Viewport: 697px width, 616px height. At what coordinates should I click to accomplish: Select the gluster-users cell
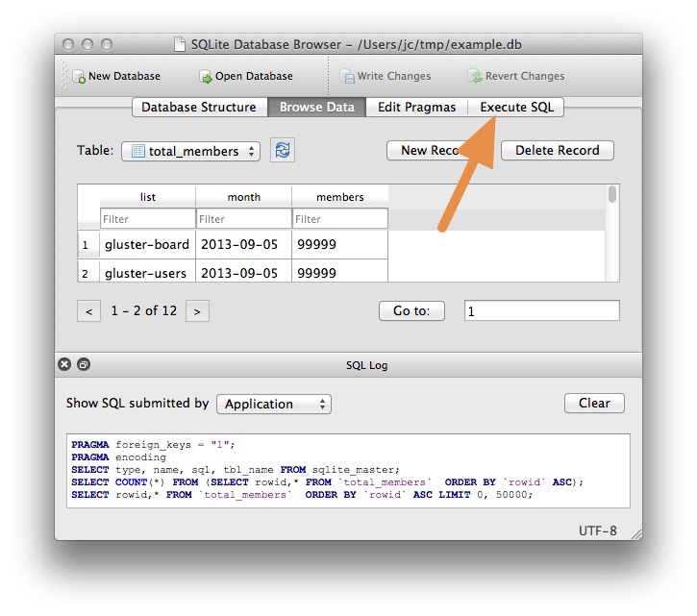148,271
